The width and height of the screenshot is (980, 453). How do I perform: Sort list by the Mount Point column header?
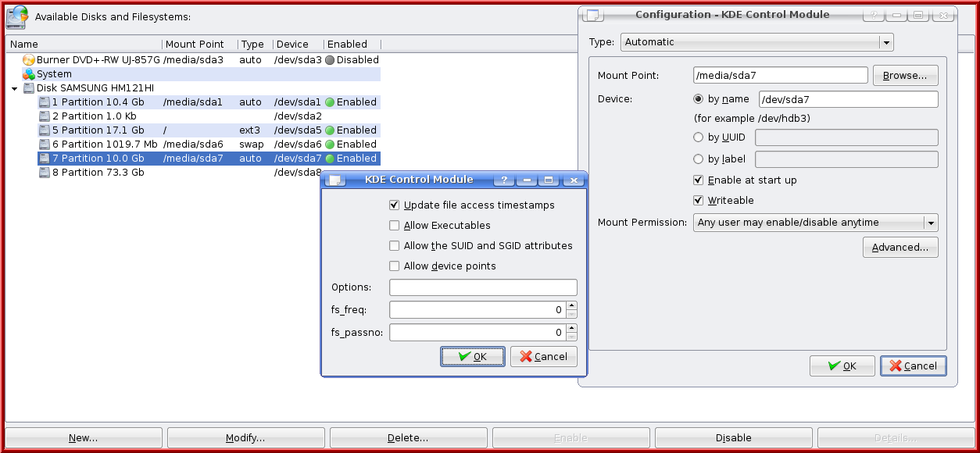[x=199, y=45]
